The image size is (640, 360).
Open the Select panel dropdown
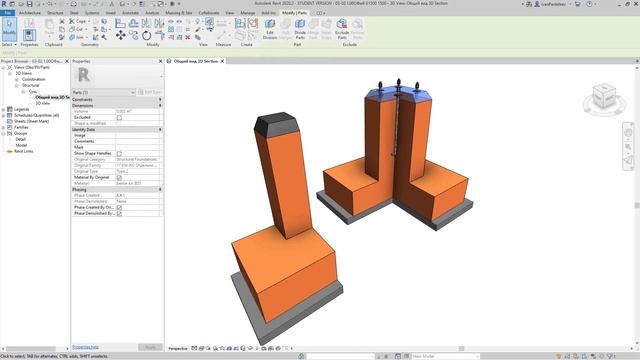point(9,44)
